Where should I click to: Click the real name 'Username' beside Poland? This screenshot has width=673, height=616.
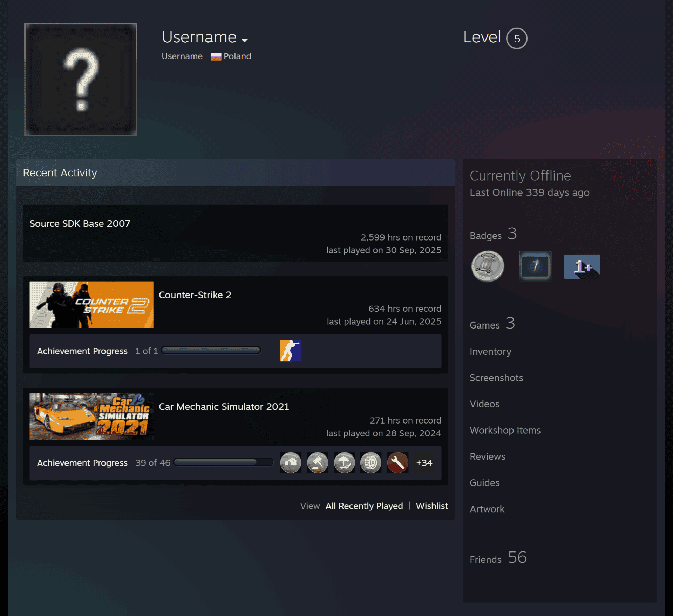[x=182, y=56]
